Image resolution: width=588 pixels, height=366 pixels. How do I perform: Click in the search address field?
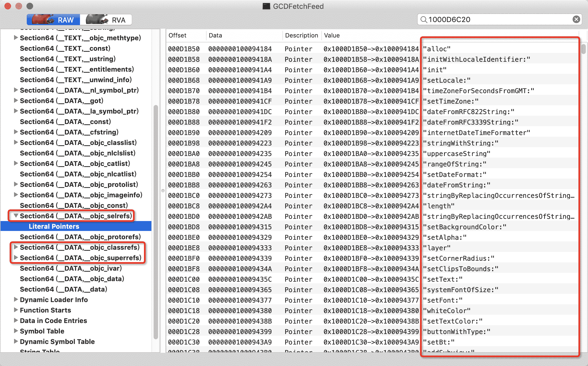point(496,19)
